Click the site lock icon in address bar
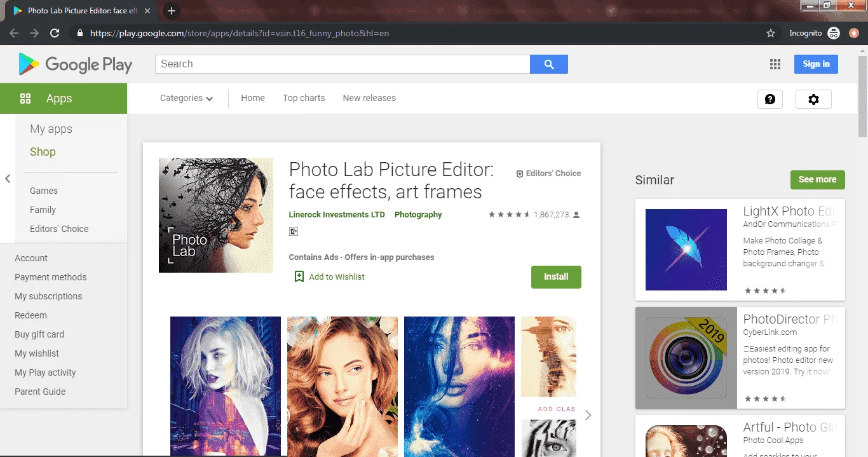Screen dimensions: 868x457 pyautogui.click(x=79, y=33)
